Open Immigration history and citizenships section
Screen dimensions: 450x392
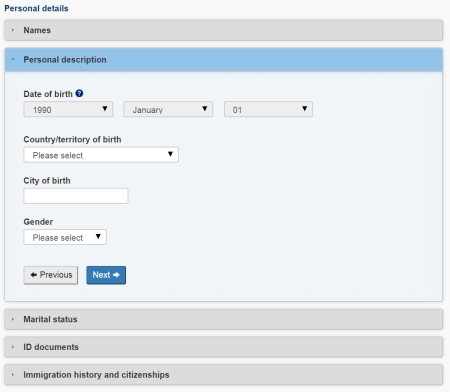tap(224, 375)
